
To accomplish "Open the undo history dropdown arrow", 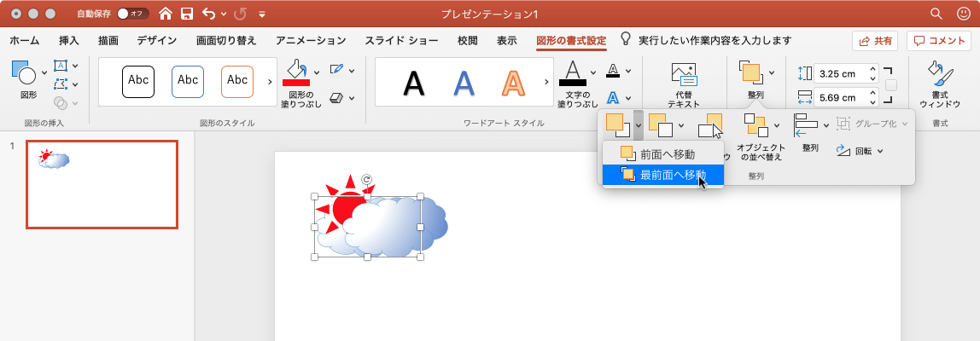I will point(224,13).
